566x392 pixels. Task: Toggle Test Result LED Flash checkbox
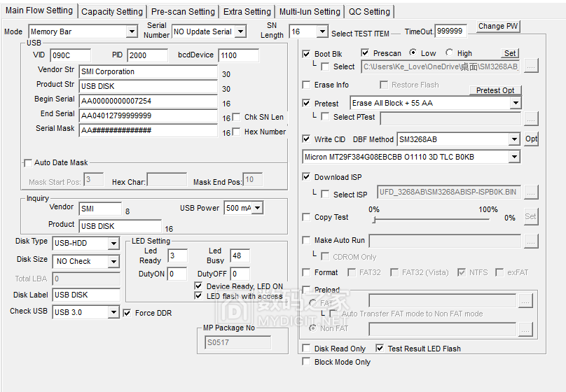380,349
